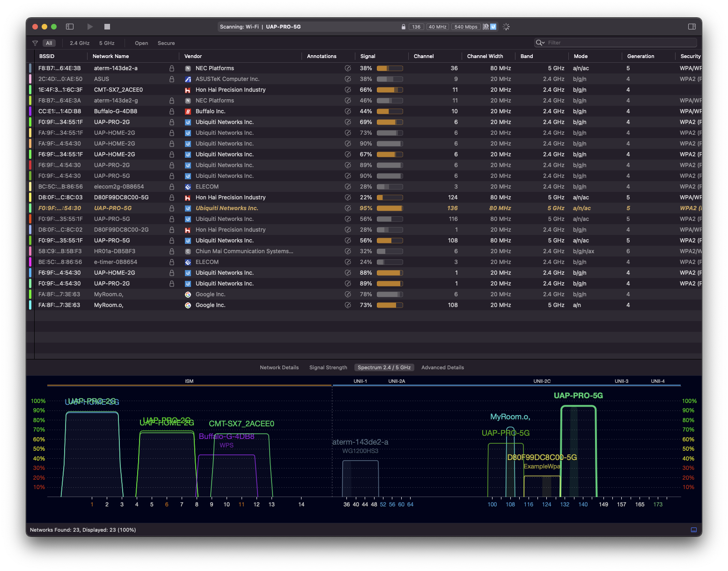Screen dimensions: 728x571
Task: Start scanning with the play button
Action: [90, 27]
